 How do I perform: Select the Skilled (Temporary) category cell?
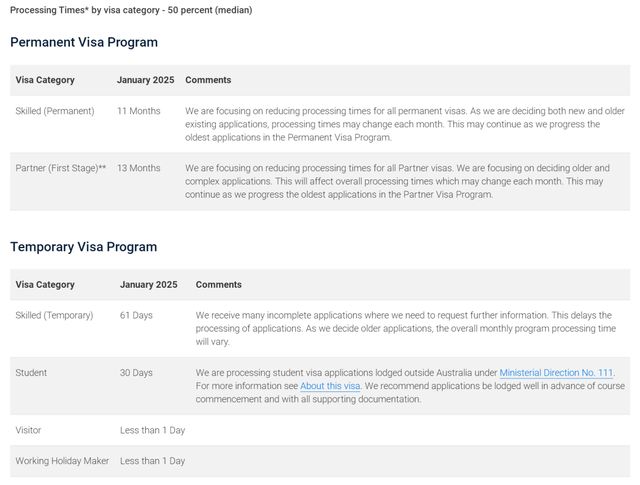coord(54,315)
